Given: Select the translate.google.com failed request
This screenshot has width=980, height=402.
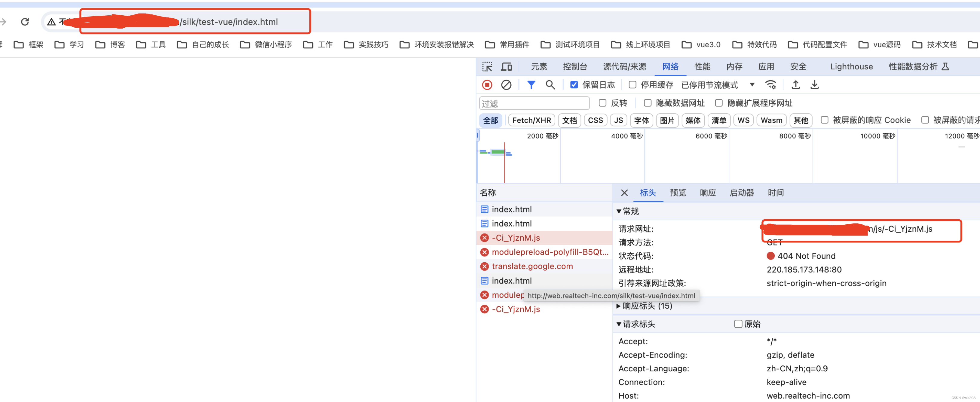Looking at the screenshot, I should click(544, 266).
